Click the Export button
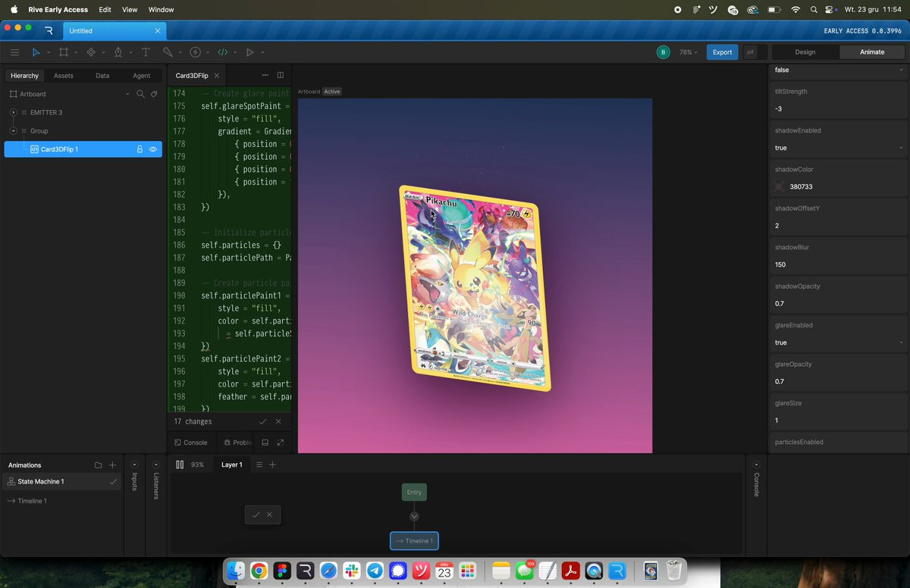This screenshot has height=588, width=910. (x=722, y=52)
